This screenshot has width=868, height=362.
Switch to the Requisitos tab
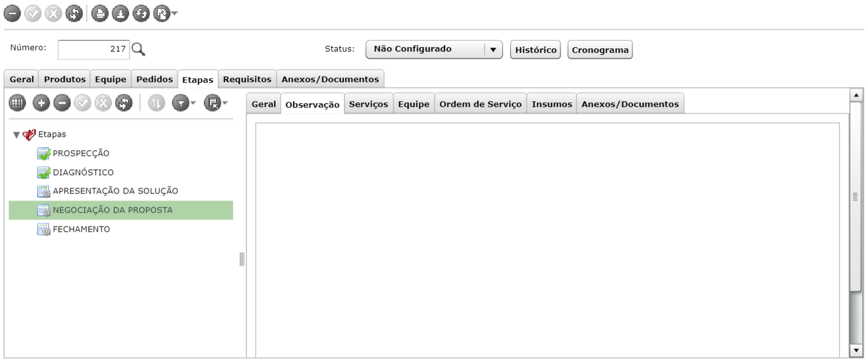point(247,79)
